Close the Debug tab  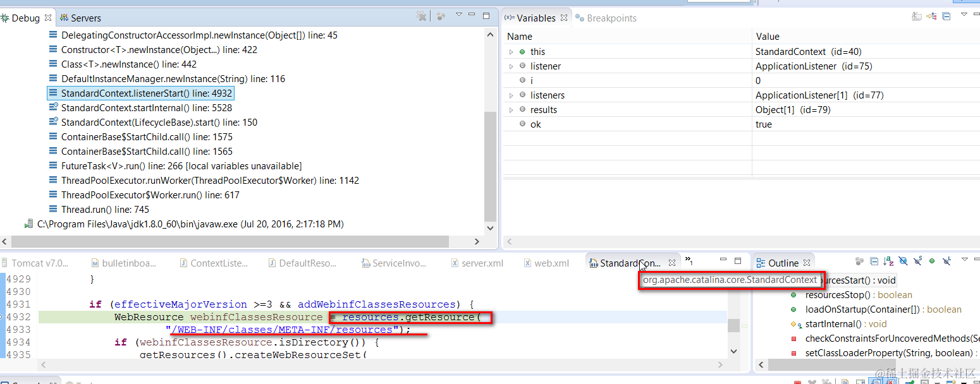(x=49, y=18)
